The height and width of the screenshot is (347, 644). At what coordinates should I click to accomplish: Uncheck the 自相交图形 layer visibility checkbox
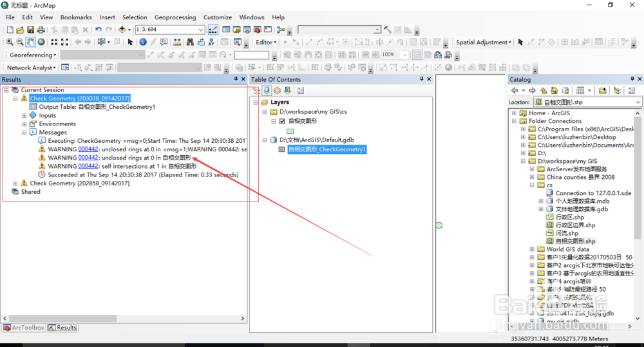pos(282,121)
